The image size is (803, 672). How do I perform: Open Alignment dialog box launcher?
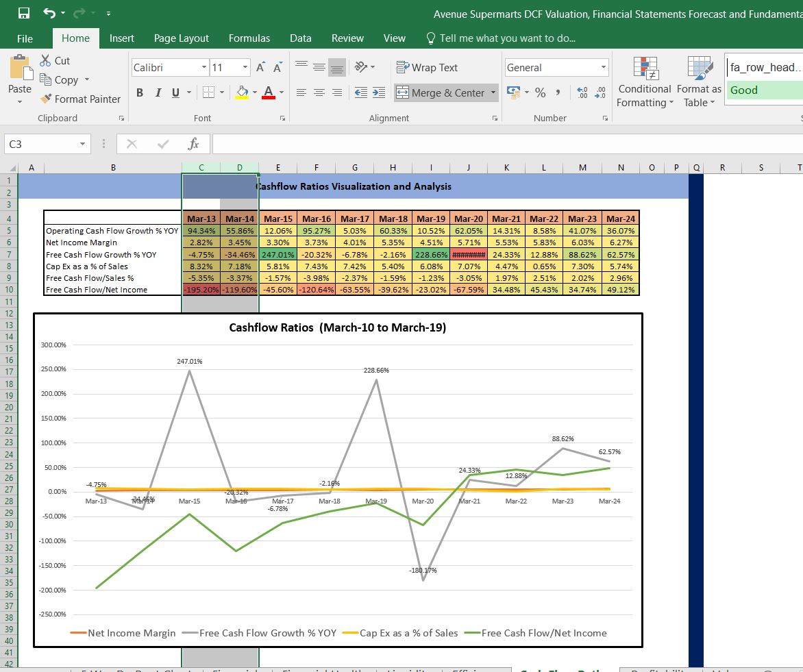(x=495, y=119)
